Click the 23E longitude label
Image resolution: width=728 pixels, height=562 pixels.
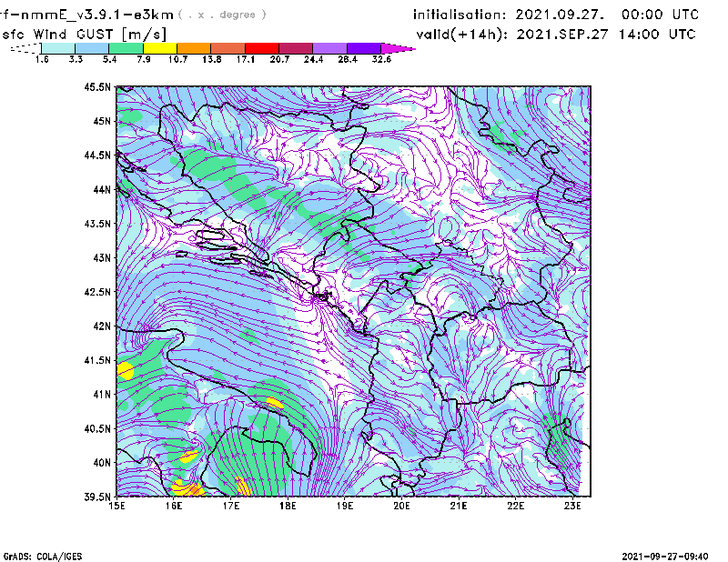572,506
